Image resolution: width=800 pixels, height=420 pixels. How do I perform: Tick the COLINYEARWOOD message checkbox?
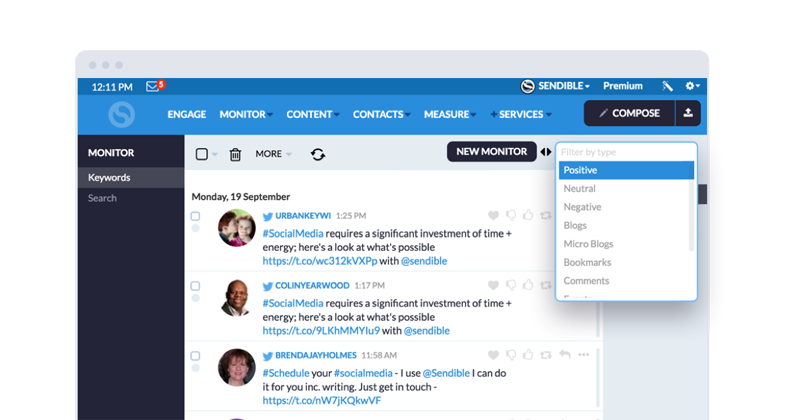pos(196,286)
